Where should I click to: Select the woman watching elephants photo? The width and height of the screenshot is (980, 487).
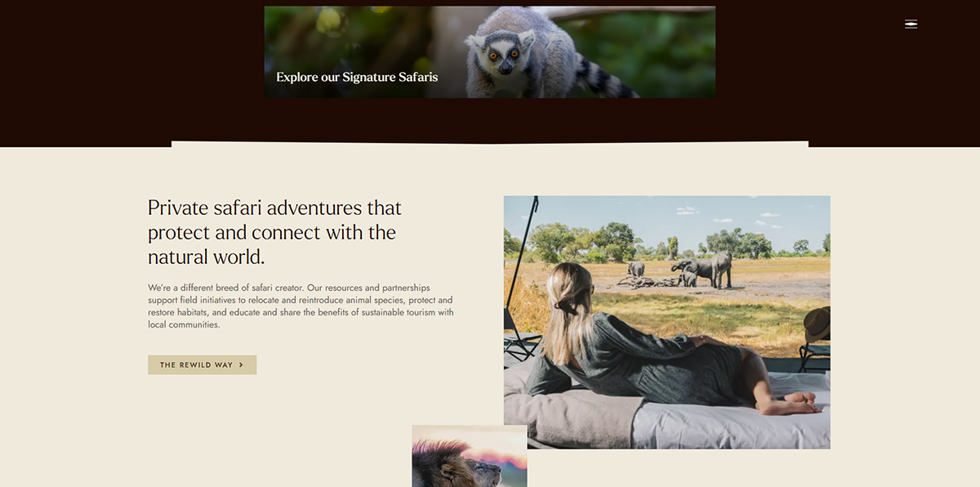point(666,322)
